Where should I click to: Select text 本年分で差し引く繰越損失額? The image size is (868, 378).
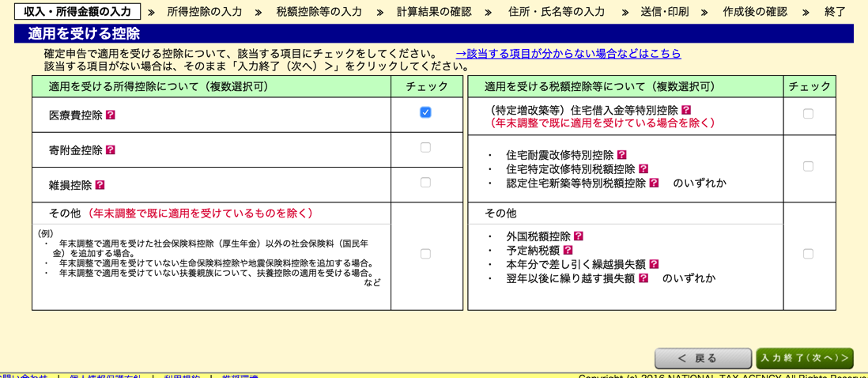[x=576, y=265]
